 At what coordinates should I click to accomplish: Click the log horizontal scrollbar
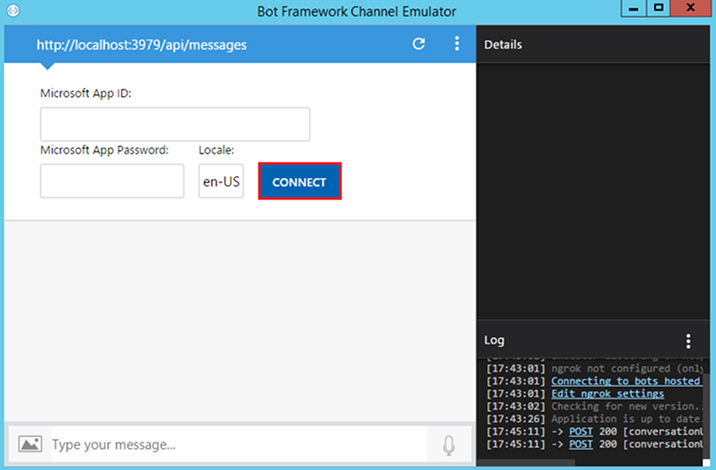click(525, 463)
